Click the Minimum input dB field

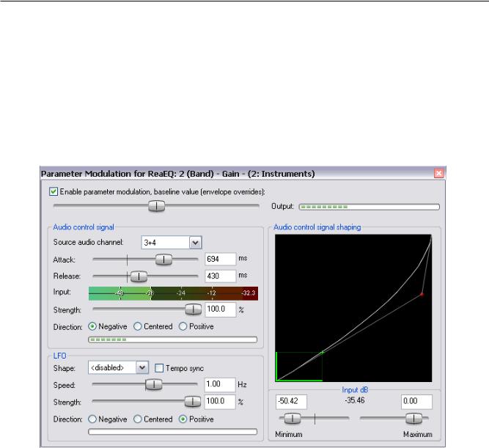coord(291,402)
